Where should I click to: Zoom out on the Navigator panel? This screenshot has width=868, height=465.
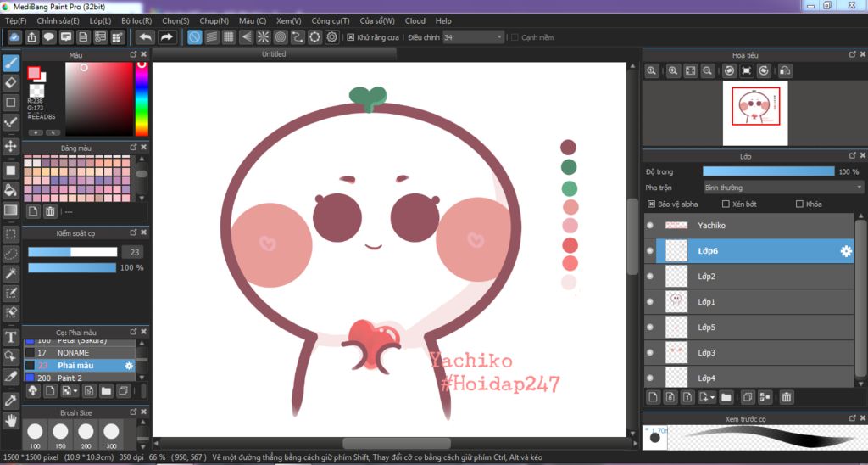[x=708, y=70]
